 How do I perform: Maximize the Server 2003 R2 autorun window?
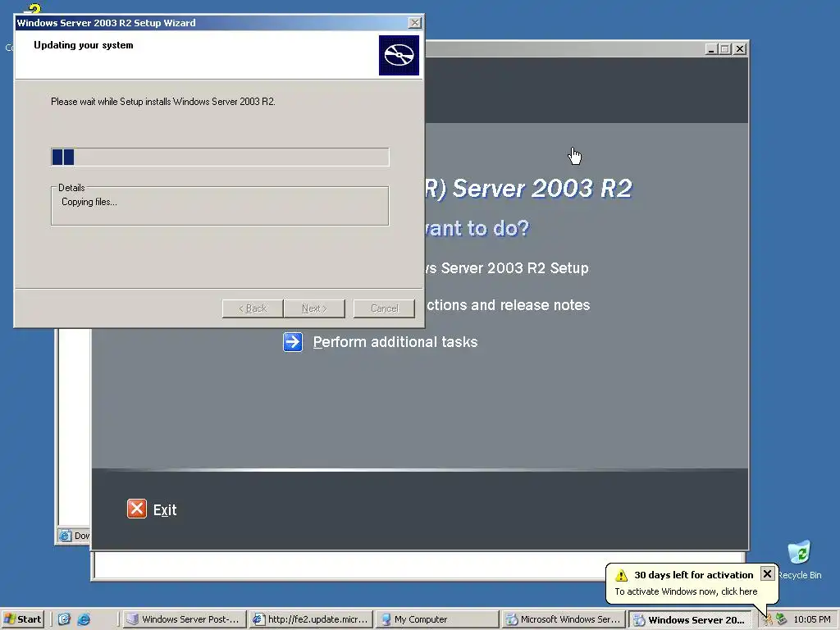(725, 48)
